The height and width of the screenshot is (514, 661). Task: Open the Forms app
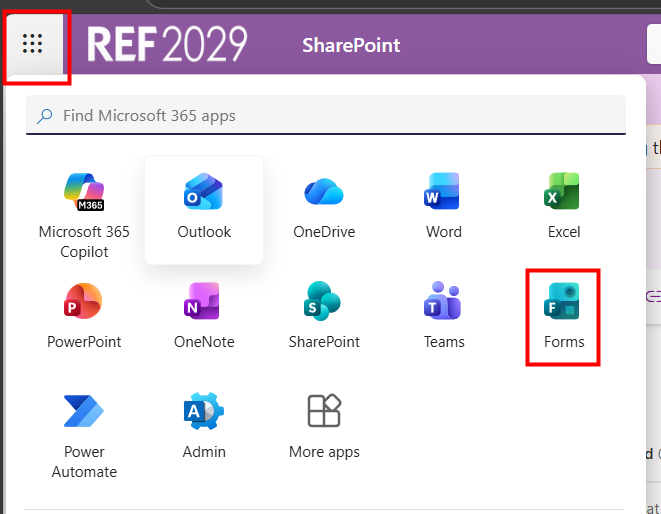[564, 316]
